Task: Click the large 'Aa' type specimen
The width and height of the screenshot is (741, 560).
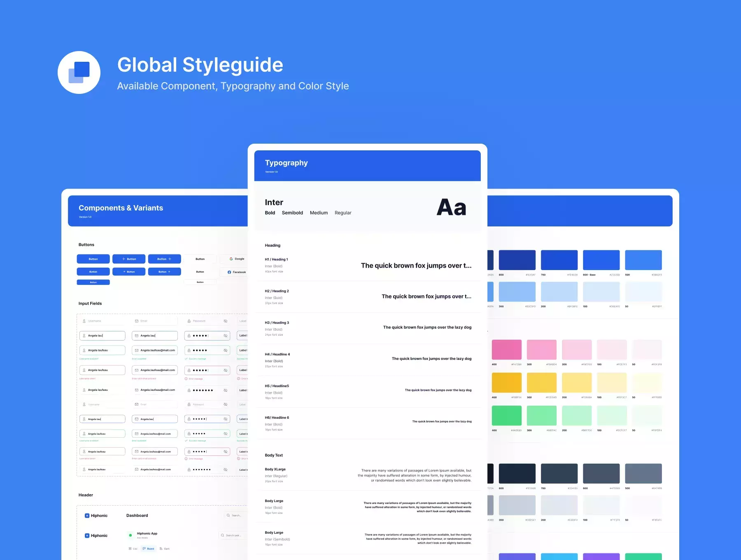Action: 451,207
